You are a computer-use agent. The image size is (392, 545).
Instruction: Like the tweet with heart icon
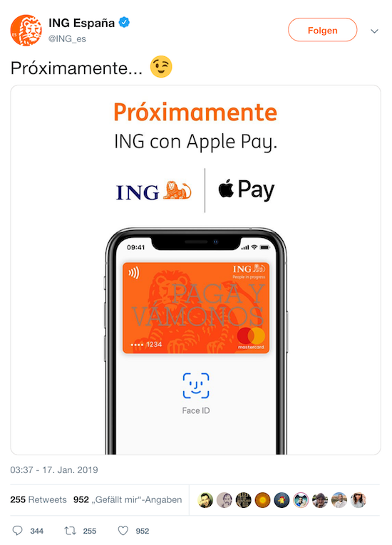point(123,531)
